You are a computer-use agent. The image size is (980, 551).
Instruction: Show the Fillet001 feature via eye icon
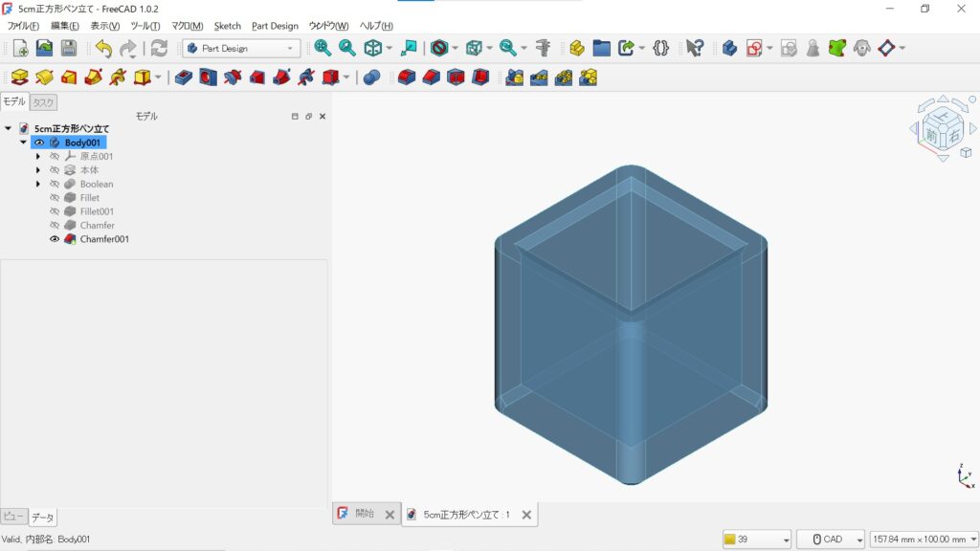point(55,211)
